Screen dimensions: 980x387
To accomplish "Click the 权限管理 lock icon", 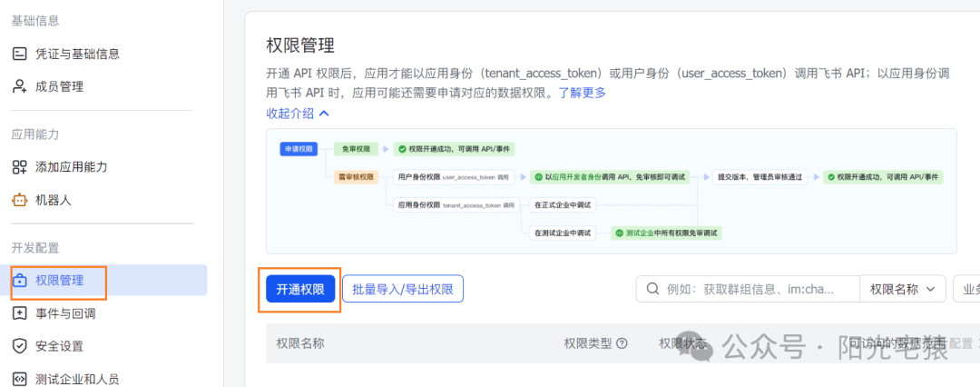I will [x=20, y=280].
